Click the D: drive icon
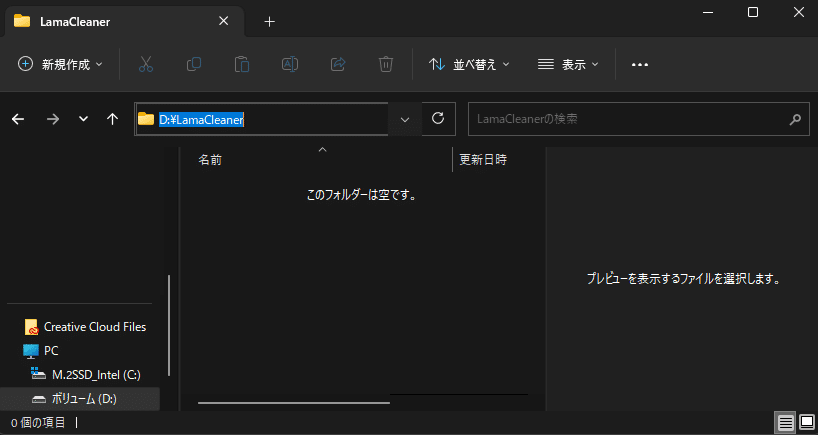Viewport: 818px width, 435px height. [x=39, y=400]
